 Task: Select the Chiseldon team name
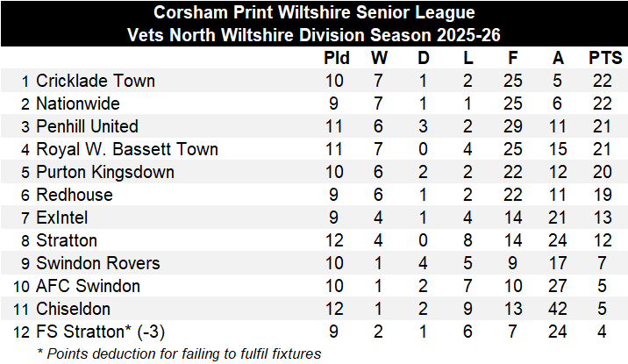click(75, 310)
